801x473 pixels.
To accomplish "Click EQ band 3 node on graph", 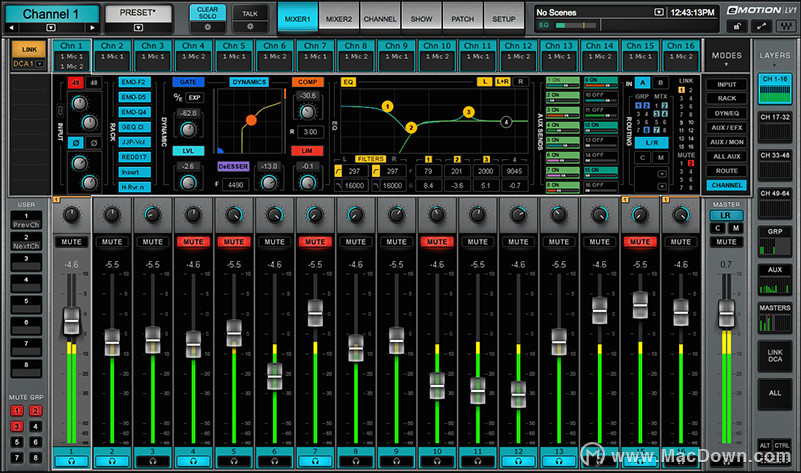I will 468,112.
